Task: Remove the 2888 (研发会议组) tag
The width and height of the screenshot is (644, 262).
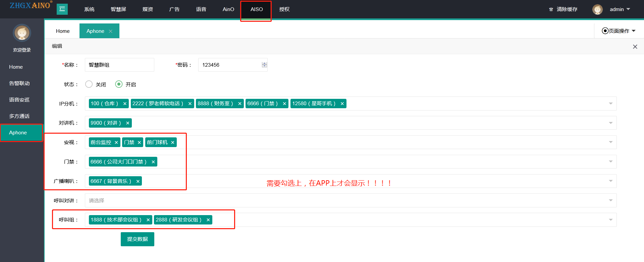Action: point(208,220)
